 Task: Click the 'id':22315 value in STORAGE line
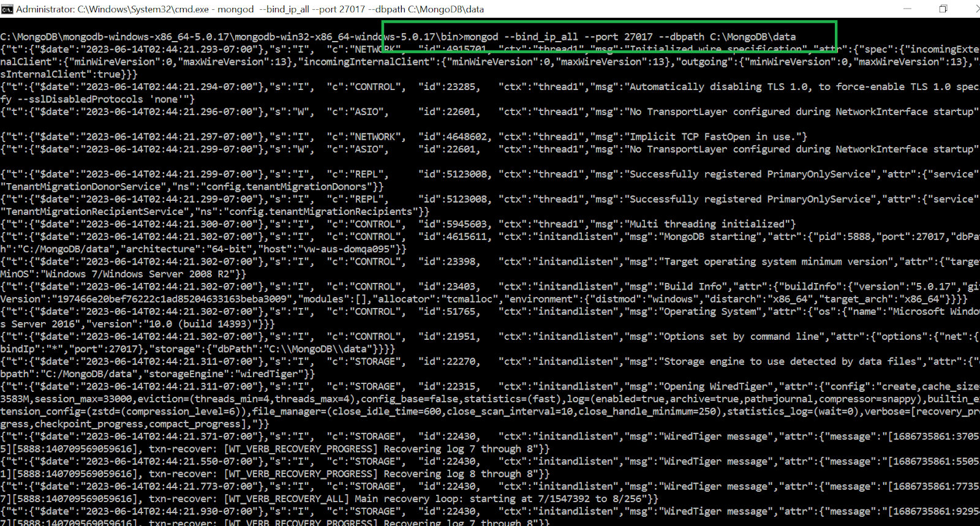point(448,386)
